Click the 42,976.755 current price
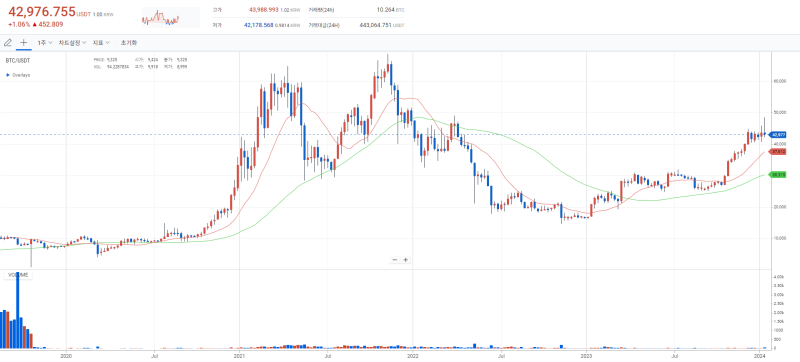 pos(42,12)
